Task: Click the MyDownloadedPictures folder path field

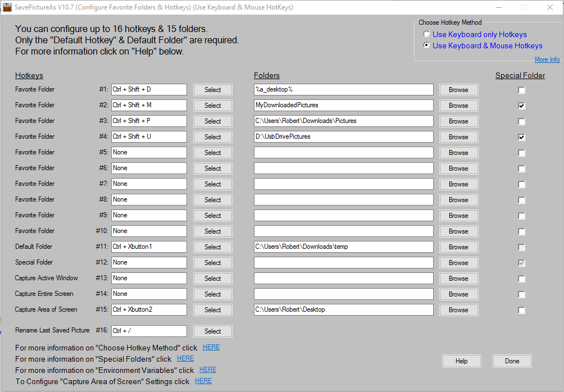Action: pos(343,106)
